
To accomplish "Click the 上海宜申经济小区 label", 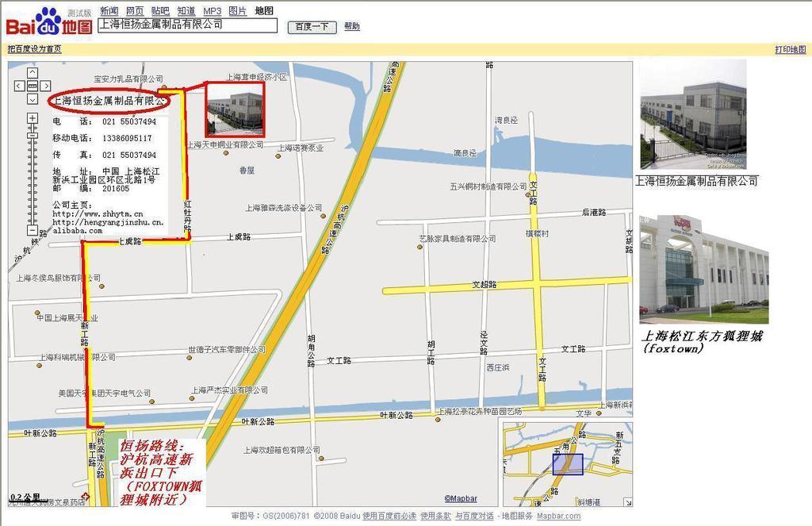I will (x=257, y=77).
